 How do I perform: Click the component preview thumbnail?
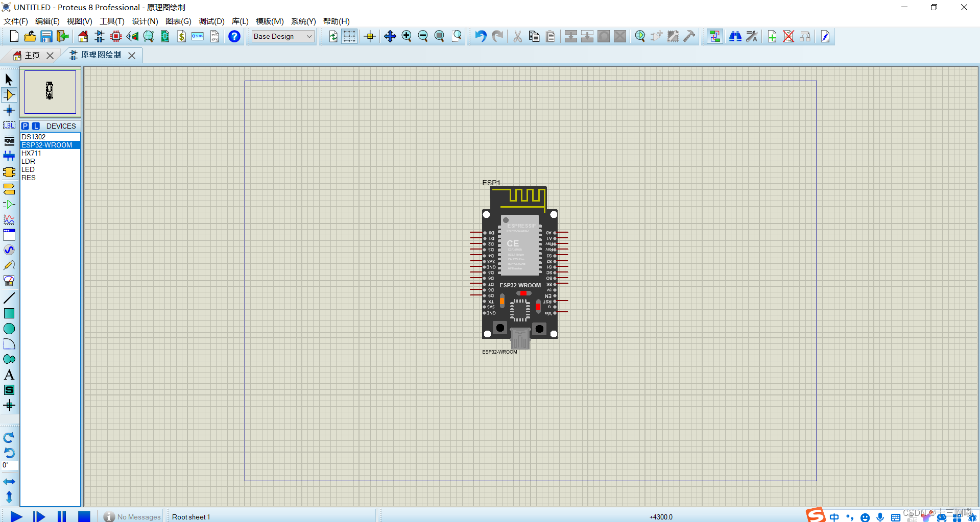50,92
